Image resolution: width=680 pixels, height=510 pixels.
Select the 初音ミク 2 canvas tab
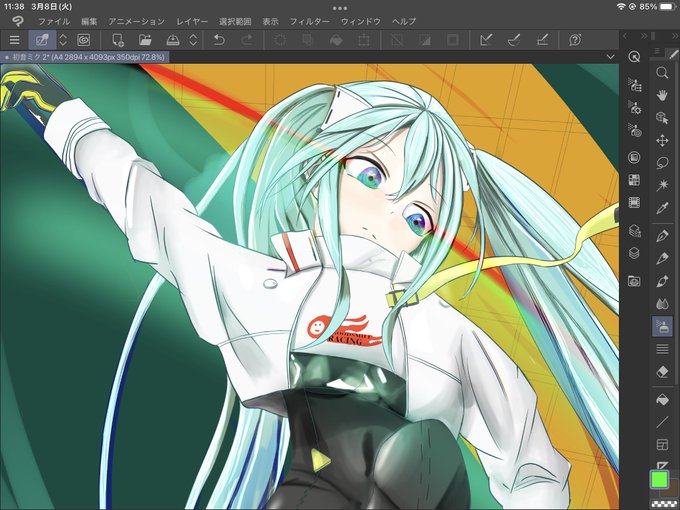85,57
